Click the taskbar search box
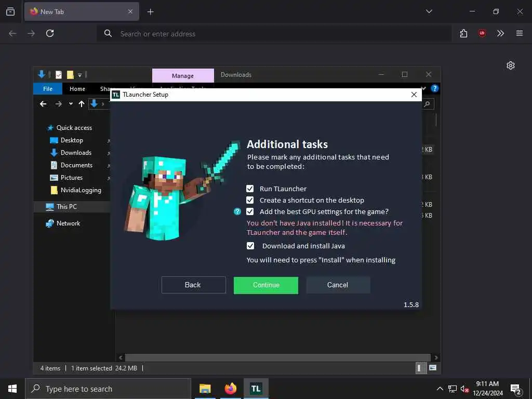The image size is (532, 399). [x=108, y=389]
